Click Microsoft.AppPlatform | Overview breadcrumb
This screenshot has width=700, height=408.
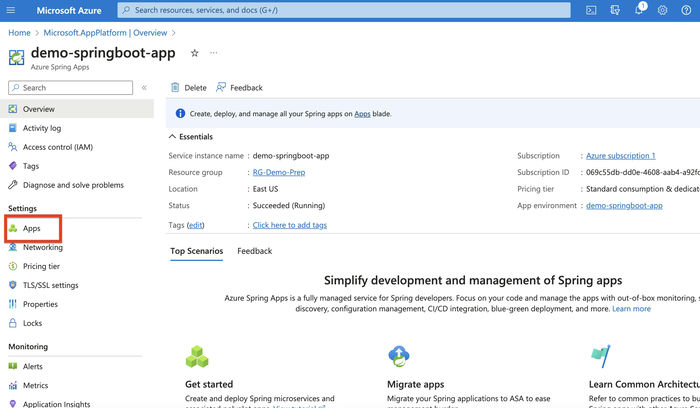[105, 33]
